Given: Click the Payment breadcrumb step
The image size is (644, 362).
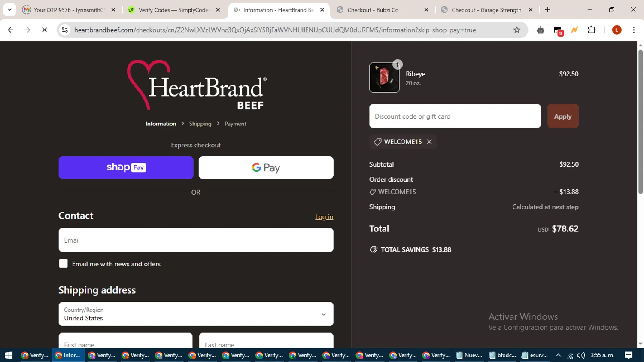Looking at the screenshot, I should click(235, 124).
